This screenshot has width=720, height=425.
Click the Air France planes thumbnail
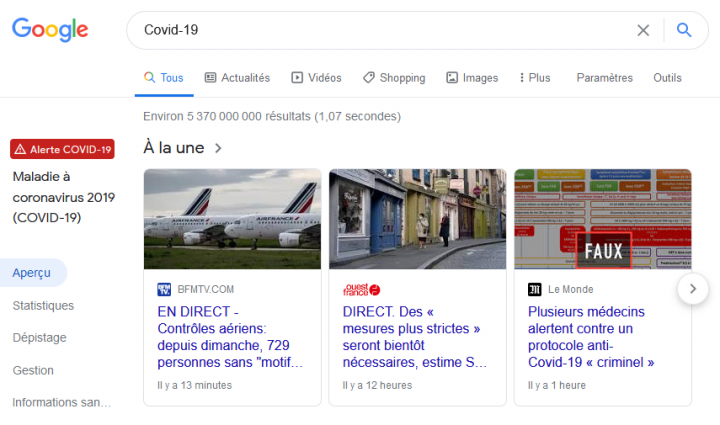232,219
